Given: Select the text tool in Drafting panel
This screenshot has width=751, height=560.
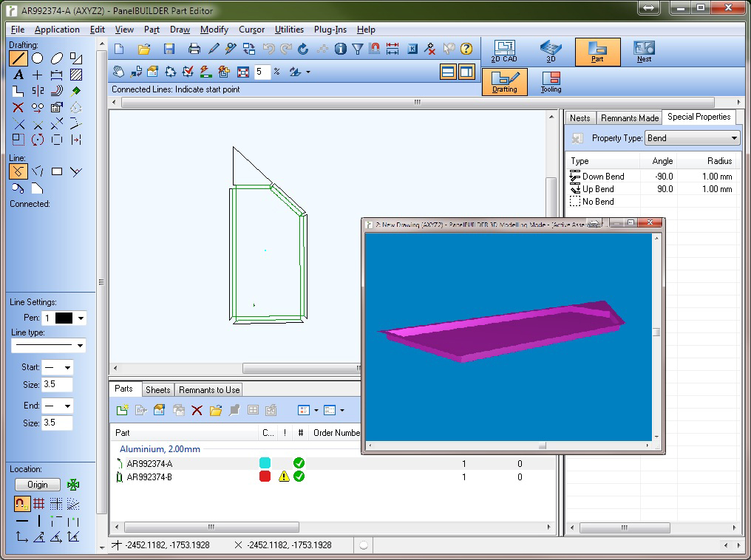Looking at the screenshot, I should 18,75.
